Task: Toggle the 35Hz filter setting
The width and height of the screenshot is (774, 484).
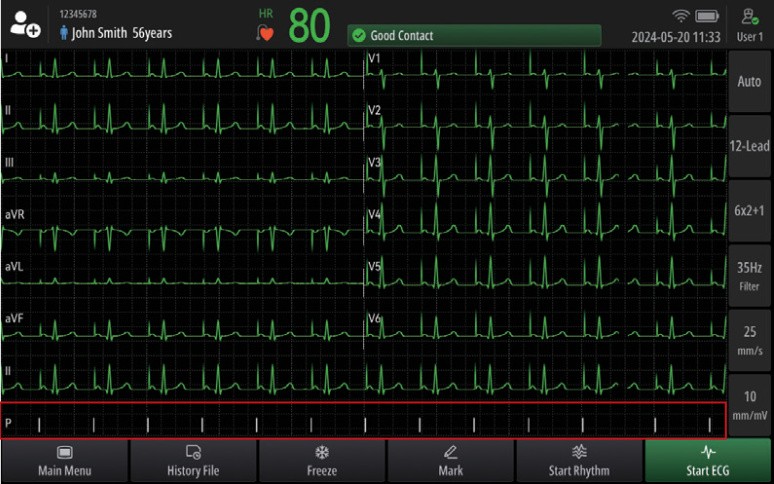Action: point(749,275)
